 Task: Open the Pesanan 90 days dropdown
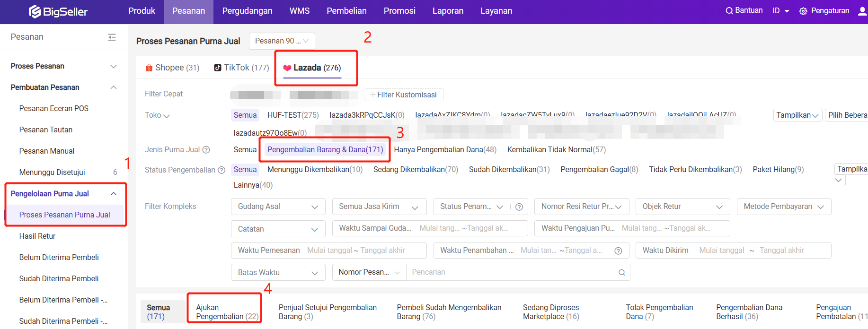(x=282, y=41)
